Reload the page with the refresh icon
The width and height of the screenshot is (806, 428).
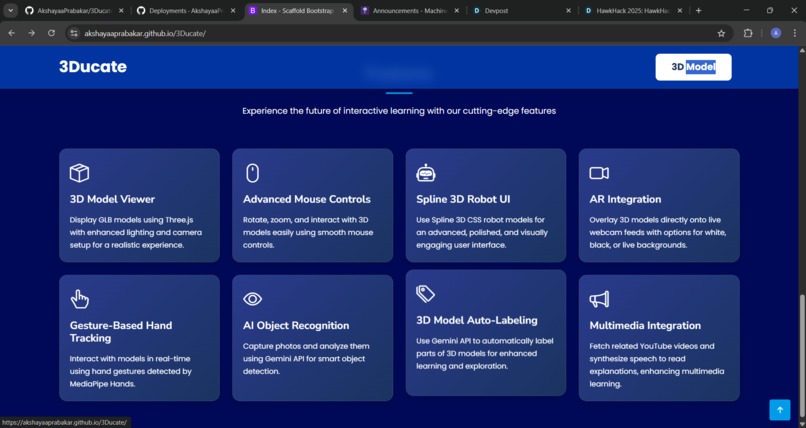[51, 33]
